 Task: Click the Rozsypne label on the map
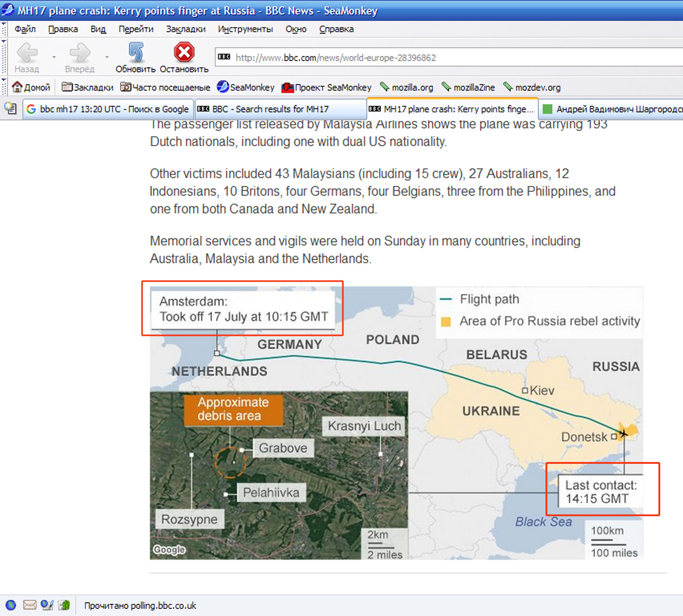pos(189,519)
